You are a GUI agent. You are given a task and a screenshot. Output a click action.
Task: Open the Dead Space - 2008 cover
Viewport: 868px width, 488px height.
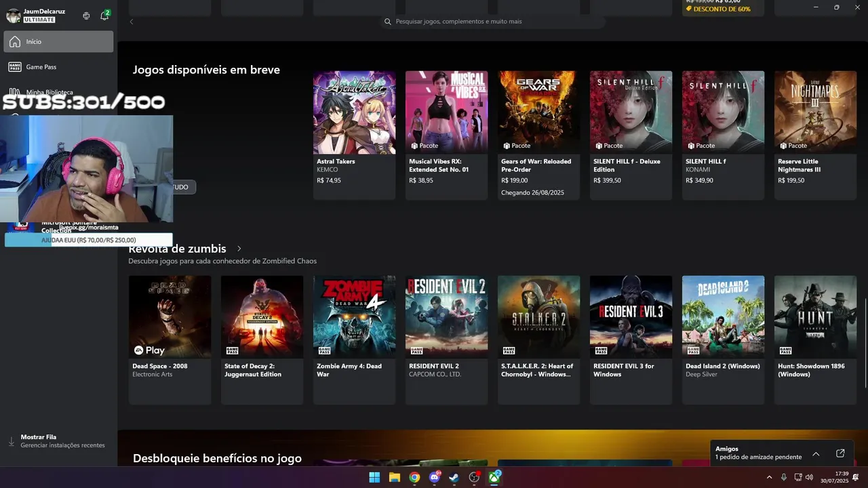[x=170, y=317]
